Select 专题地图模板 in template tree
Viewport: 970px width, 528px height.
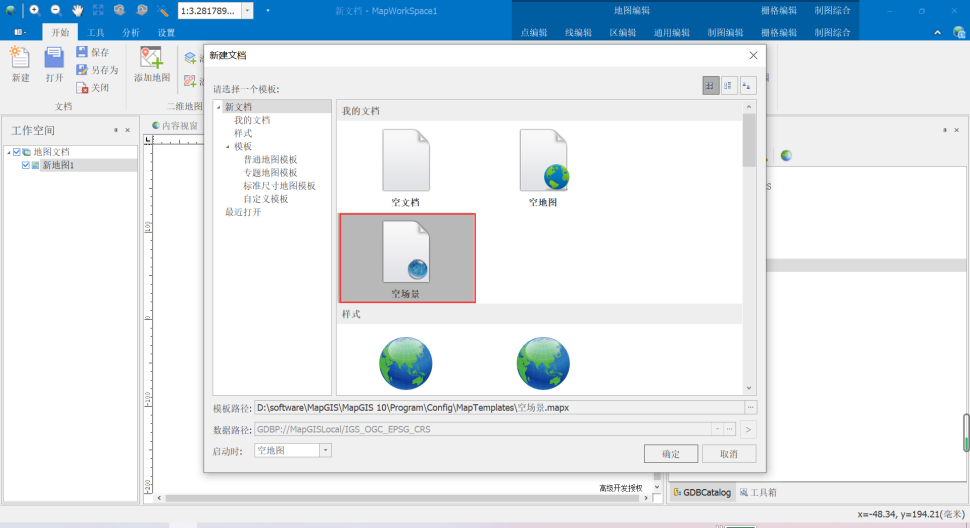tap(270, 172)
